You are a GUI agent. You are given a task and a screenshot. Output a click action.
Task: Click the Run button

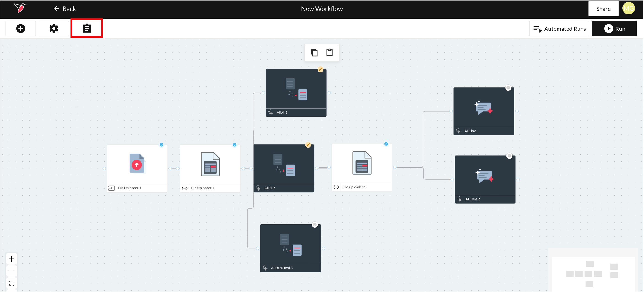click(614, 29)
